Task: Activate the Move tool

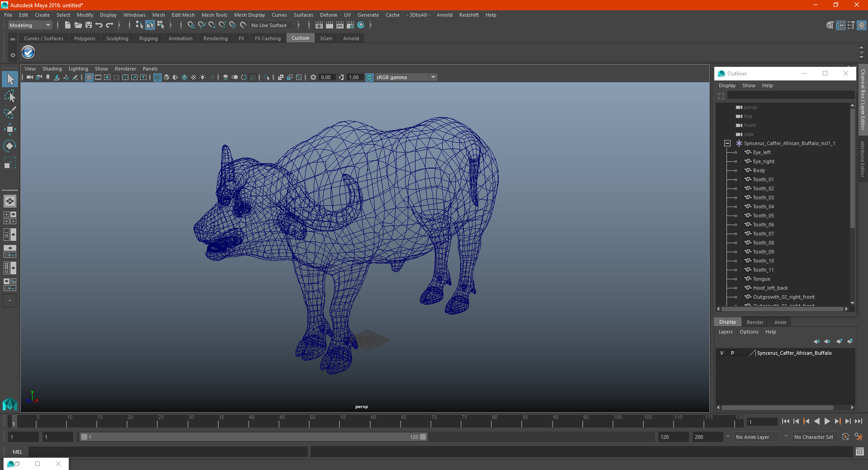Action: (x=10, y=129)
